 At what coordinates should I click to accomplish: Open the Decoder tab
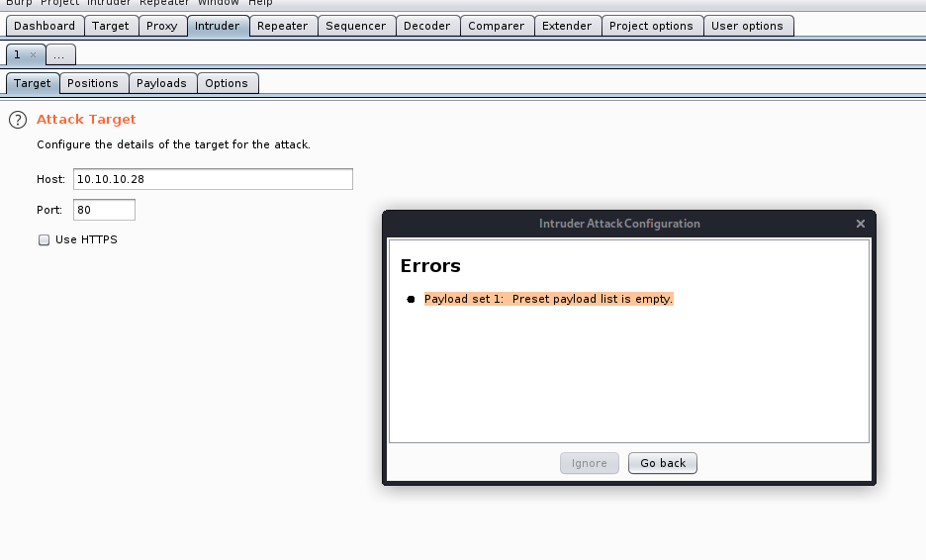click(x=427, y=26)
